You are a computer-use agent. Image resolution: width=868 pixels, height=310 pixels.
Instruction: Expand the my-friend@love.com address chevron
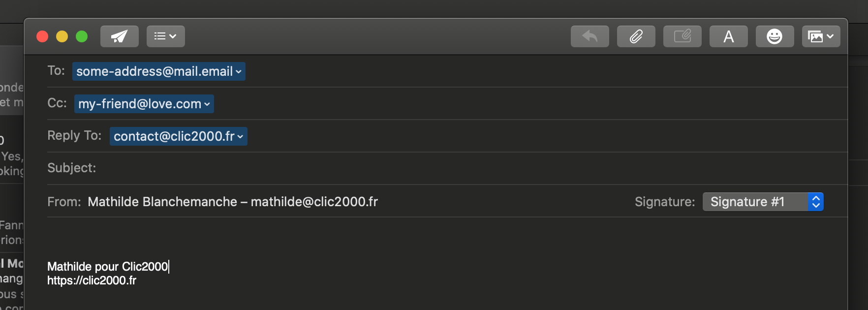click(207, 104)
